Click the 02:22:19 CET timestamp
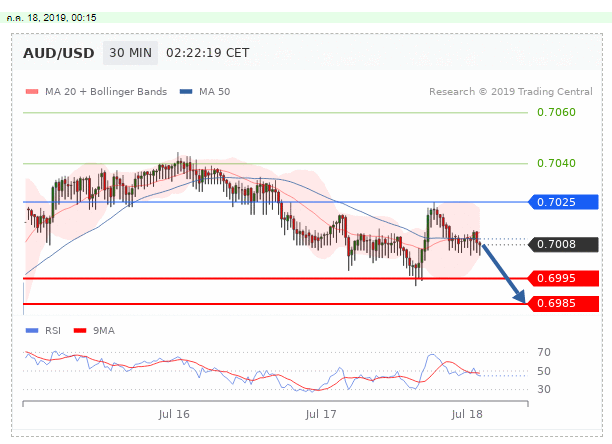Viewport: 612px width, 444px height. 208,53
